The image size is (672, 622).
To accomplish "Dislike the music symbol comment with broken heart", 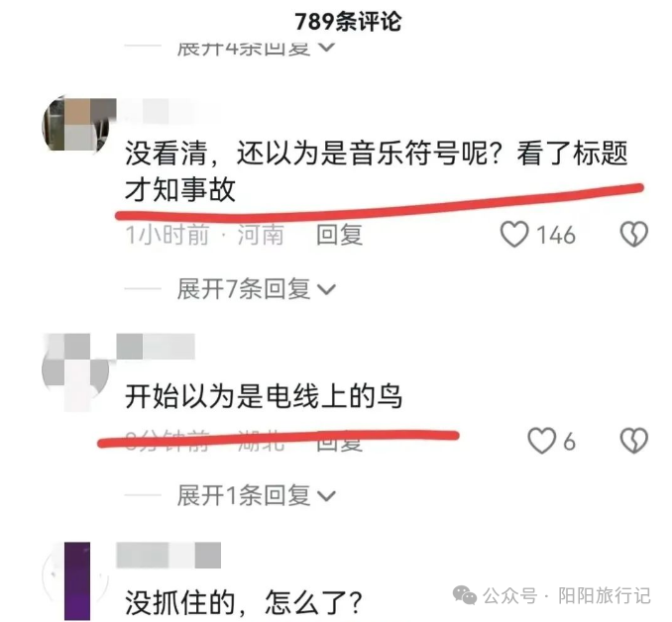I will click(x=634, y=235).
